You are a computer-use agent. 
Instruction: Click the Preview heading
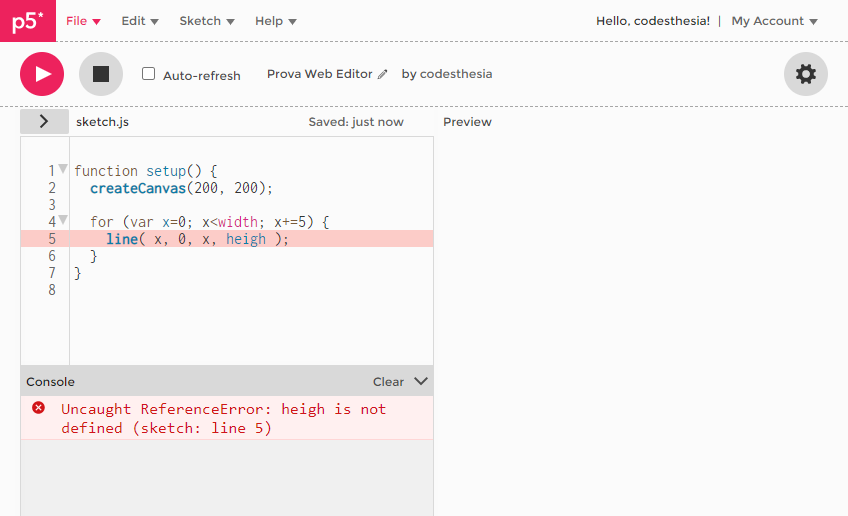coord(467,122)
